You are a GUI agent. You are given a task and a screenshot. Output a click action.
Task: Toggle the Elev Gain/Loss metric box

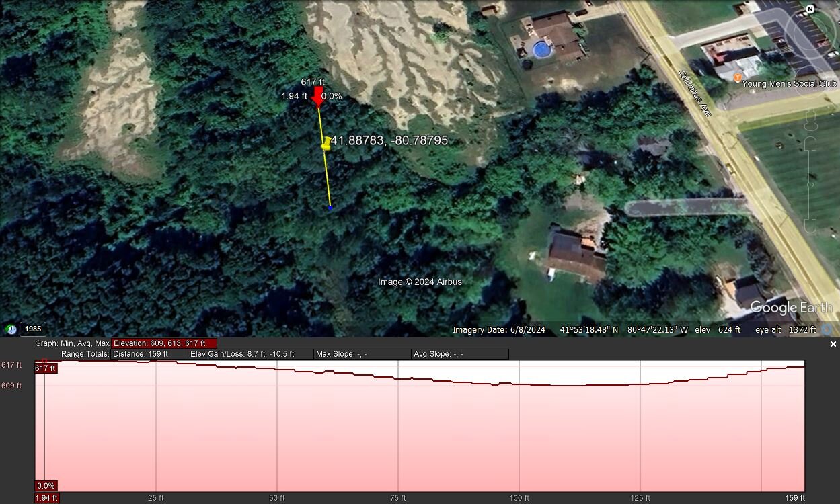click(x=251, y=354)
